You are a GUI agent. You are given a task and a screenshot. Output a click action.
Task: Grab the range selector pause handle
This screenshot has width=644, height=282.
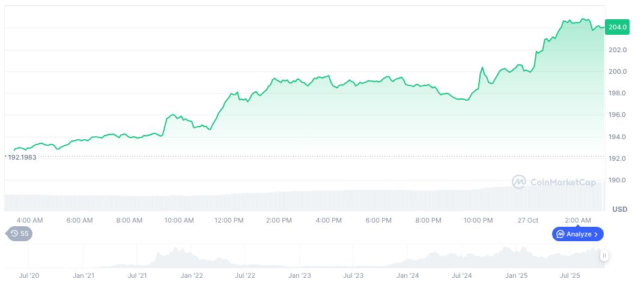click(604, 256)
